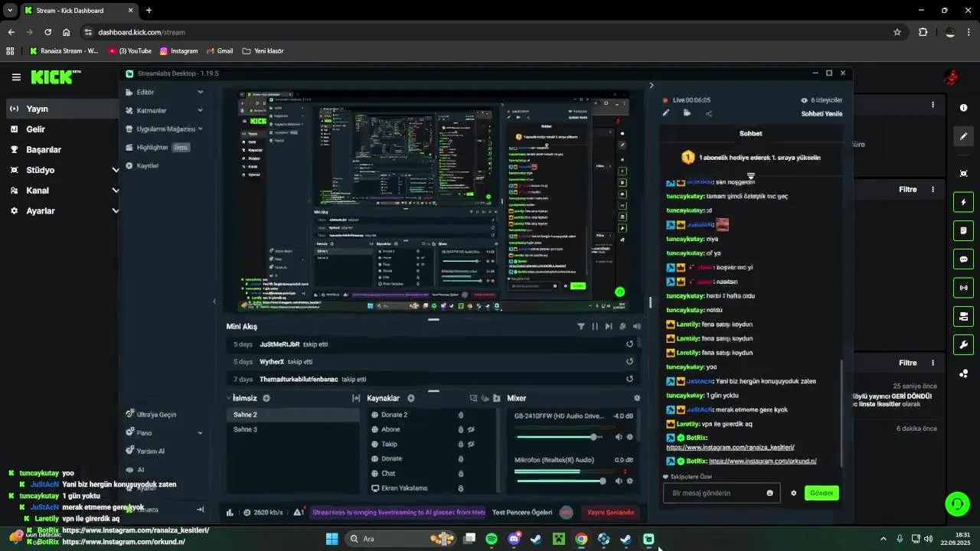Go to Gelir in Kick sidebar
Image resolution: width=980 pixels, height=551 pixels.
36,129
